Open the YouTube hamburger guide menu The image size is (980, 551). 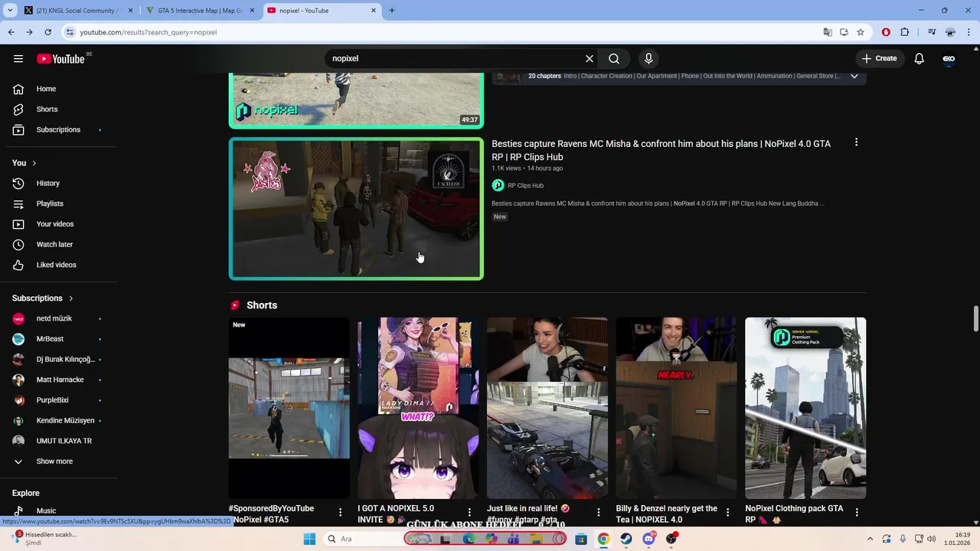coord(18,59)
